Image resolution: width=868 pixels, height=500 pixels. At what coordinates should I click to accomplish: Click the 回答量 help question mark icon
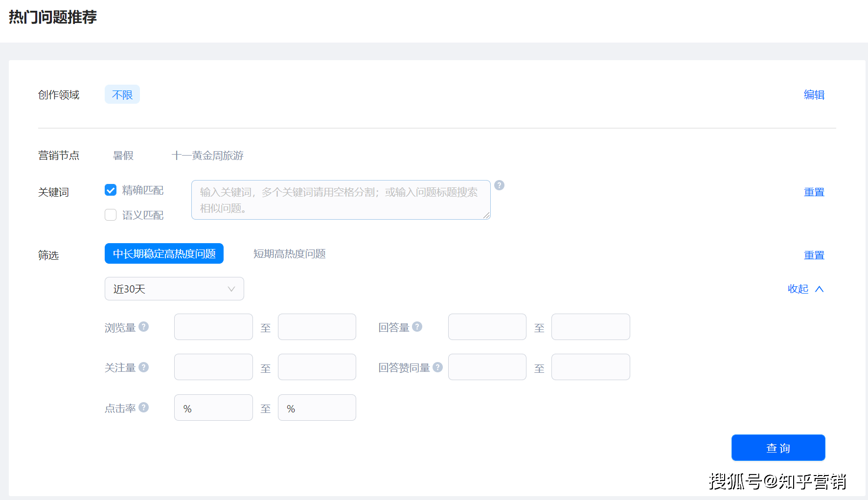417,326
